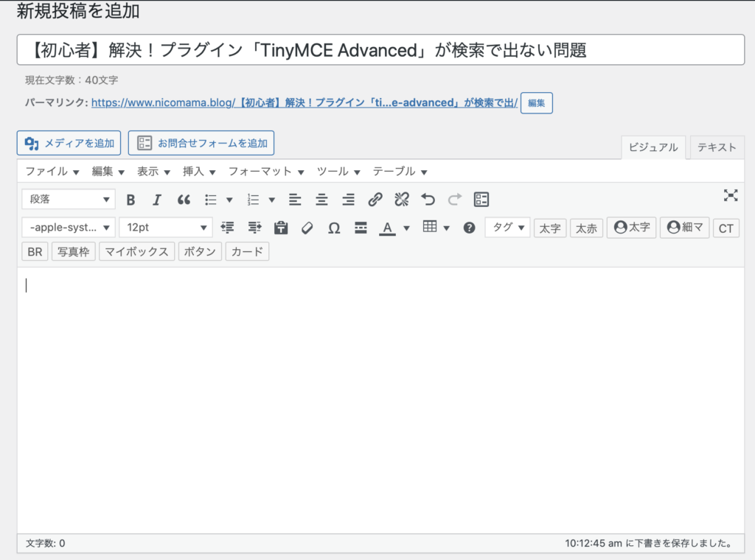Insert a table with the grid icon
This screenshot has height=560, width=755.
pos(430,227)
